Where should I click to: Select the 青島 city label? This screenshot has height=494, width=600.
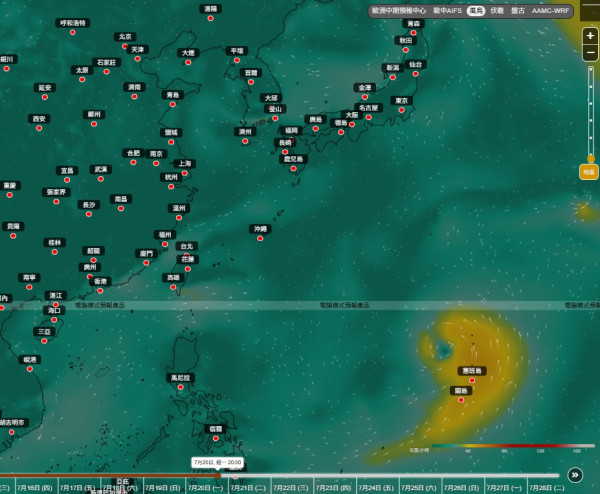tap(173, 95)
